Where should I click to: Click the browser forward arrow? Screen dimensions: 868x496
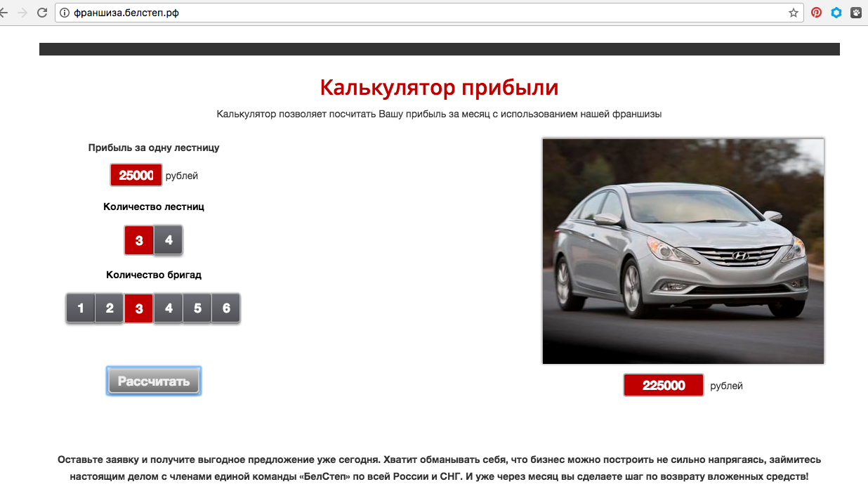tap(22, 13)
